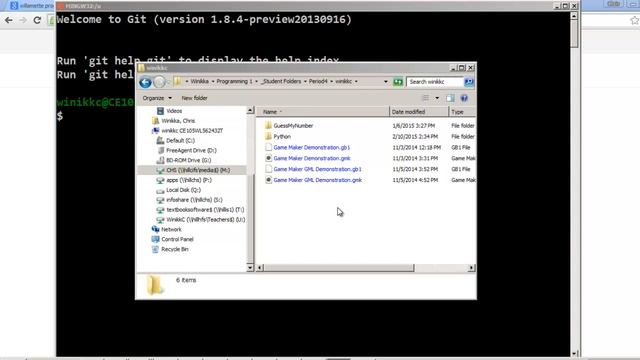The width and height of the screenshot is (640, 360).
Task: Click the Recycle Bin icon
Action: pyautogui.click(x=155, y=249)
